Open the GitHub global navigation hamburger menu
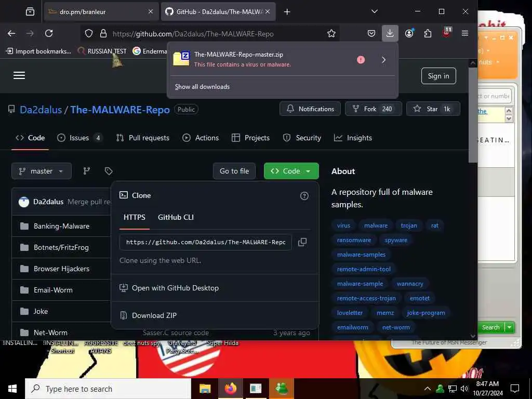Screen dimensions: 532x399 [19, 75]
